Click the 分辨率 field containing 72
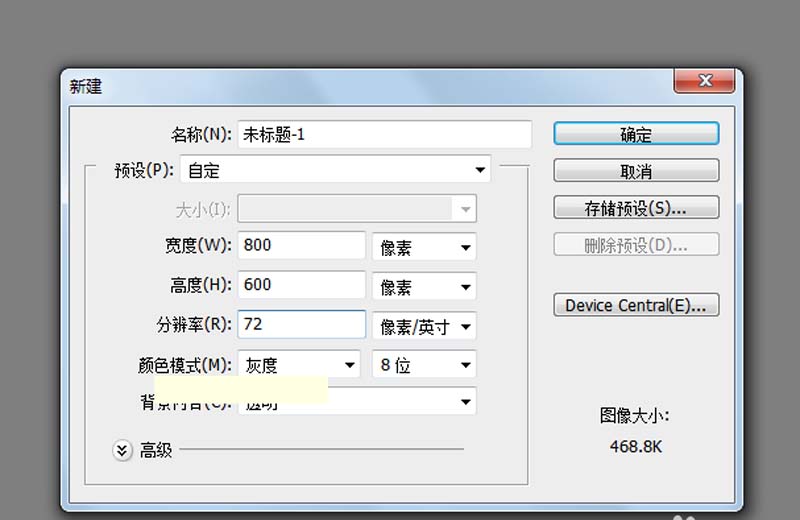The height and width of the screenshot is (520, 800). click(x=302, y=324)
